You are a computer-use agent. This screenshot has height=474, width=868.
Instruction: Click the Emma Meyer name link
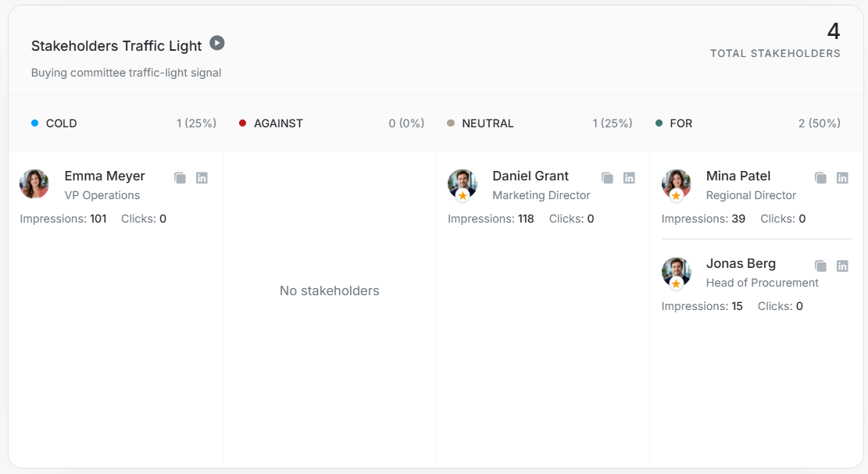(105, 176)
